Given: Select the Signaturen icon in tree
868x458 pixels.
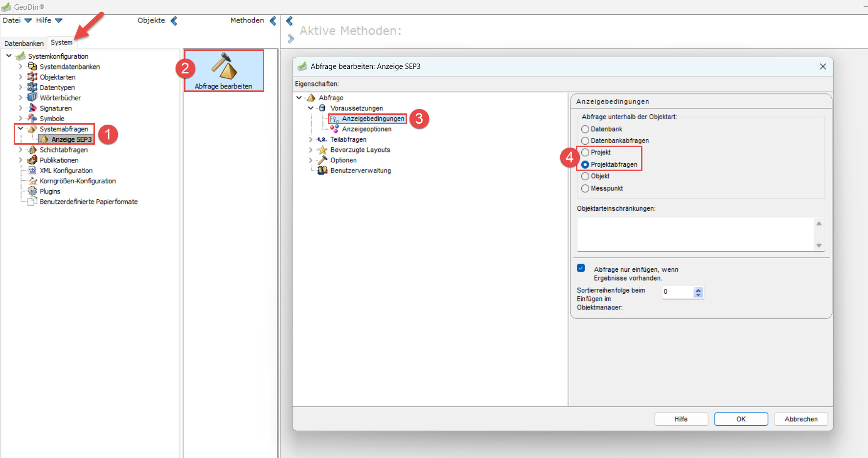Looking at the screenshot, I should pyautogui.click(x=32, y=108).
